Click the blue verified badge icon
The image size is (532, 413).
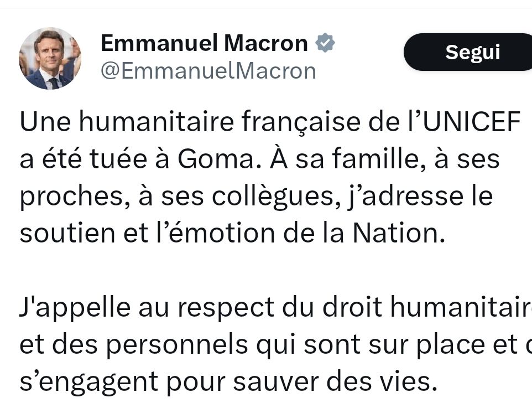tap(325, 43)
